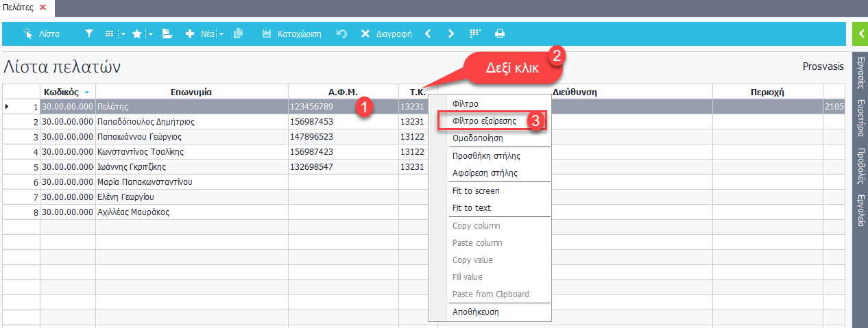The image size is (868, 328).
Task: Click the Καταχώριση save button
Action: (x=292, y=34)
